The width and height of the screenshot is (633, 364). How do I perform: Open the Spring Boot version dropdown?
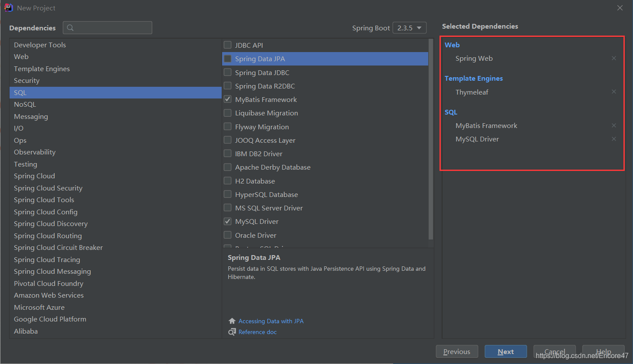point(409,28)
